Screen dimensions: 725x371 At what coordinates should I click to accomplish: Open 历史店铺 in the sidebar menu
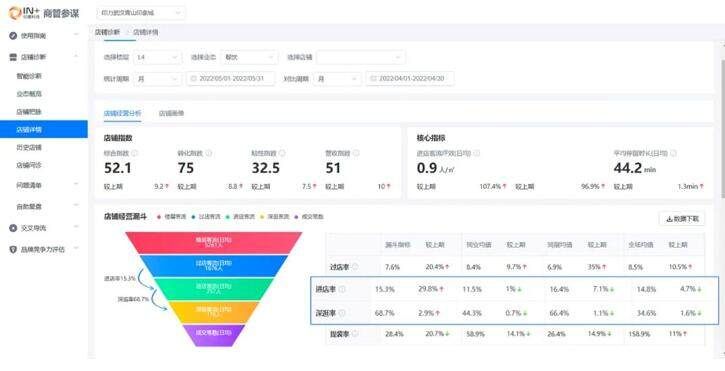(29, 148)
